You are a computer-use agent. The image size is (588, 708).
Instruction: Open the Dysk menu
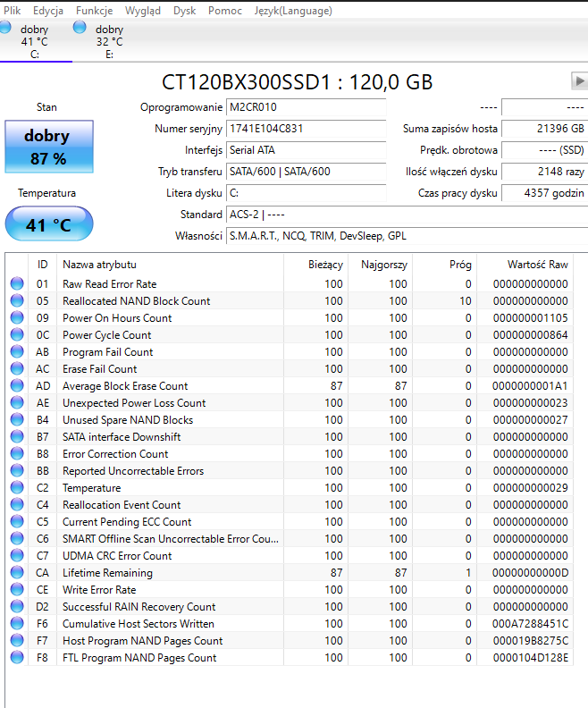[x=184, y=11]
